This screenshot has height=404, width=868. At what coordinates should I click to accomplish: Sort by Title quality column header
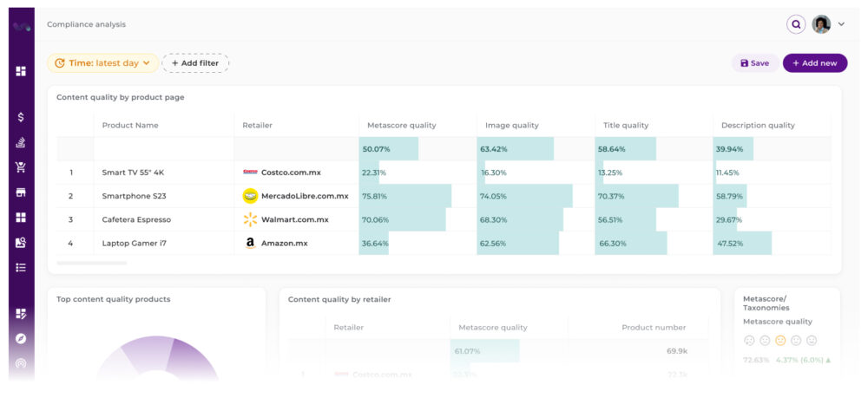click(626, 126)
